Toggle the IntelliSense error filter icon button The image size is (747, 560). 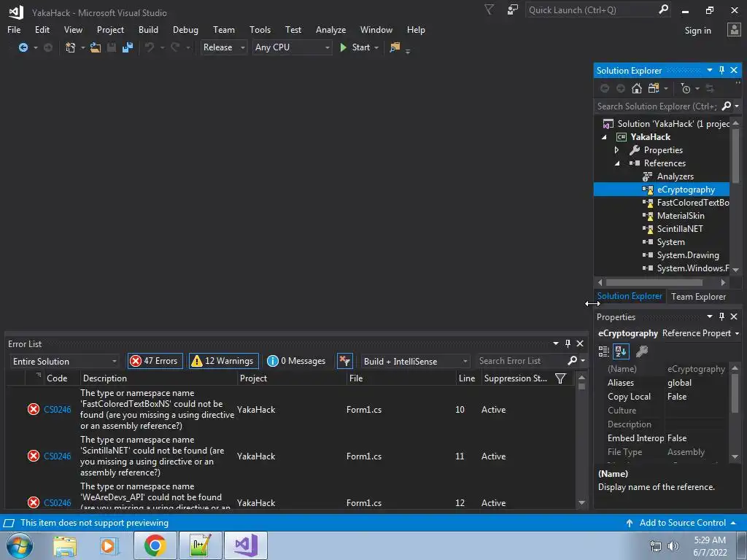[x=344, y=361]
